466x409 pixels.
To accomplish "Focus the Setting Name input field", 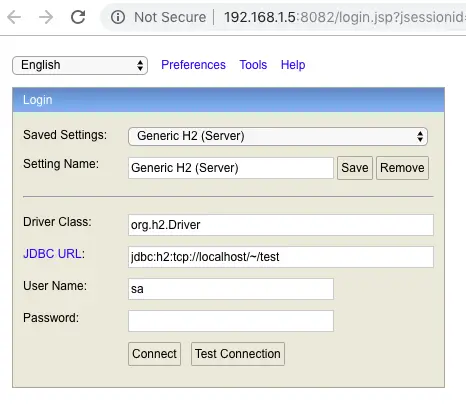I will pyautogui.click(x=231, y=168).
